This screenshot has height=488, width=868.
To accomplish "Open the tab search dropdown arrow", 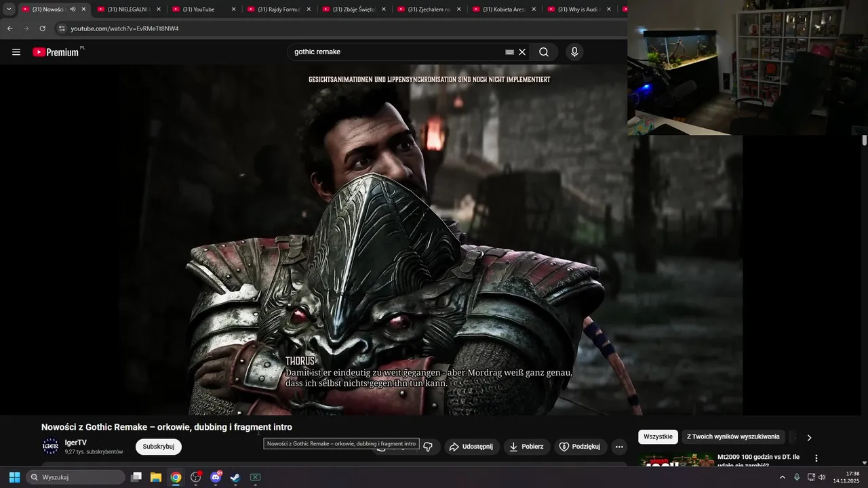I will point(9,9).
